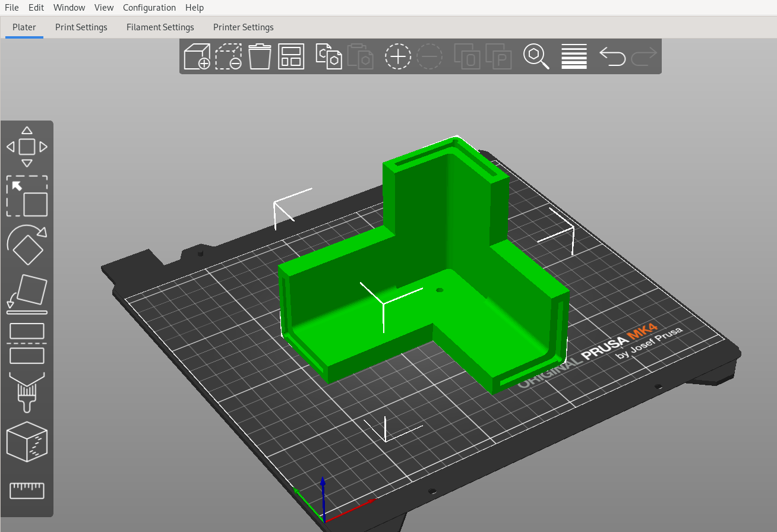Switch to the Print Settings tab
The height and width of the screenshot is (532, 777).
[81, 27]
